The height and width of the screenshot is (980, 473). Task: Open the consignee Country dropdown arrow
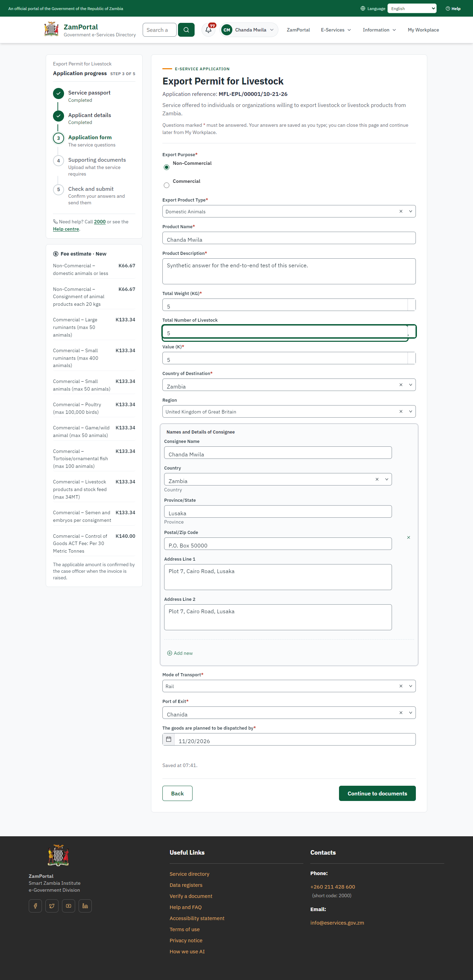point(386,479)
